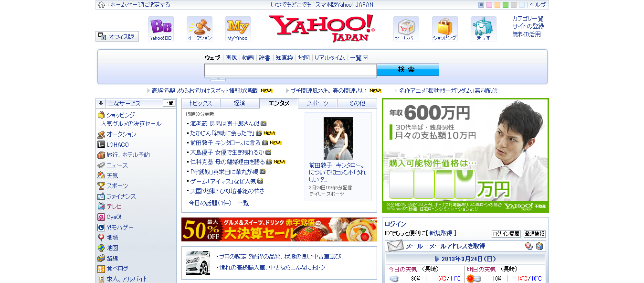Select the エンタメ news tab

[x=279, y=103]
